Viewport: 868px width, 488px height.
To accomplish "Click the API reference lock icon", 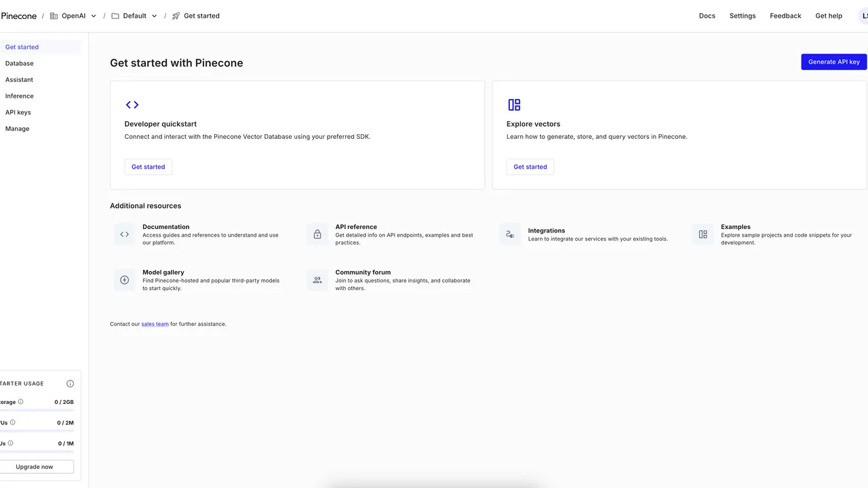I will (317, 235).
